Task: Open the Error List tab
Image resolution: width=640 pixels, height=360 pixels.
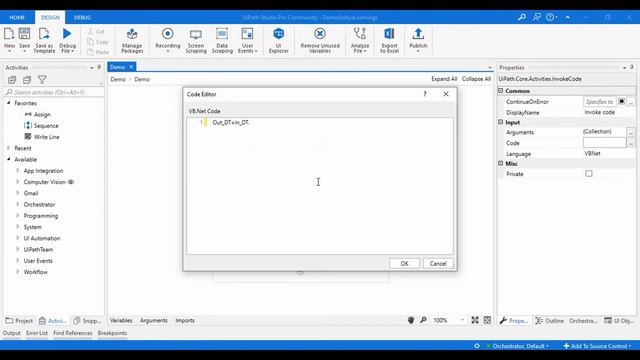Action: (37, 333)
